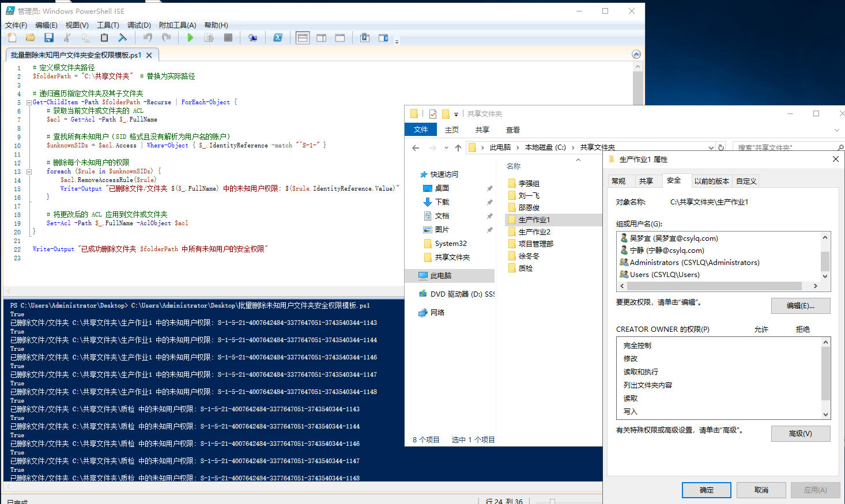The width and height of the screenshot is (845, 504).
Task: Open the ISE toolbar overflow options arrow
Action: (x=397, y=41)
